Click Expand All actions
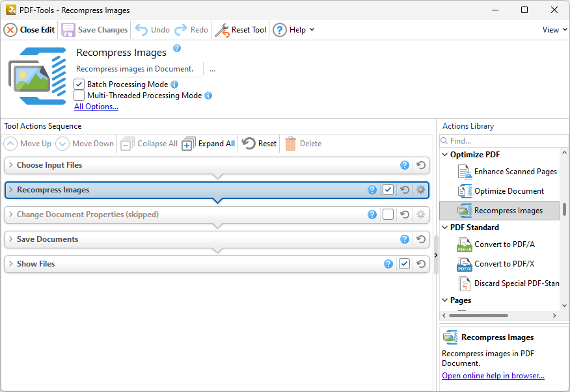The image size is (570, 392). tap(208, 144)
